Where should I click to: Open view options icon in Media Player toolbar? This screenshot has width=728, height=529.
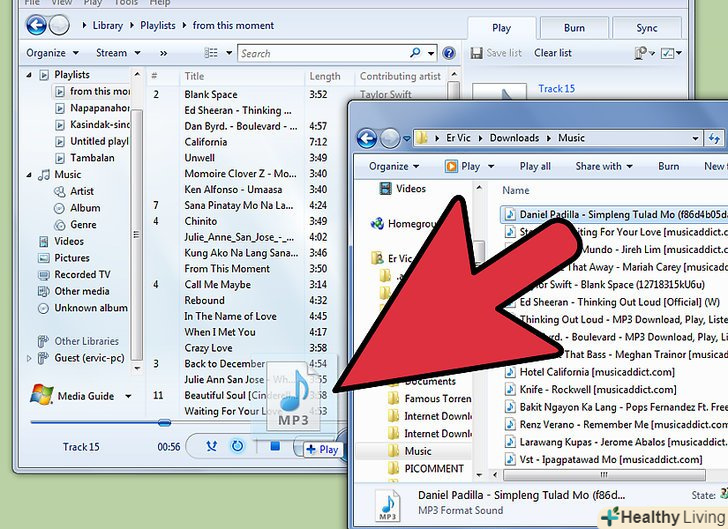pyautogui.click(x=211, y=53)
